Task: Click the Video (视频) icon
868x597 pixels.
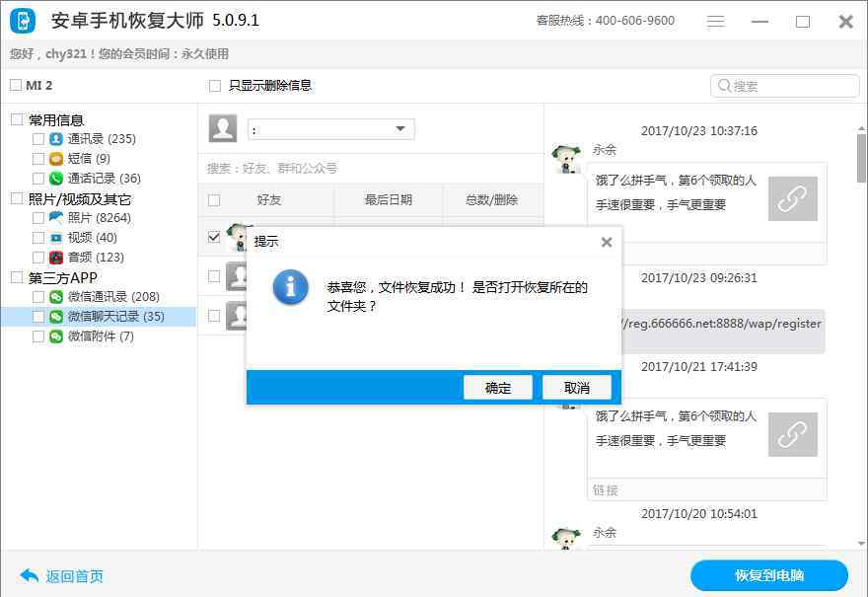Action: (x=56, y=238)
